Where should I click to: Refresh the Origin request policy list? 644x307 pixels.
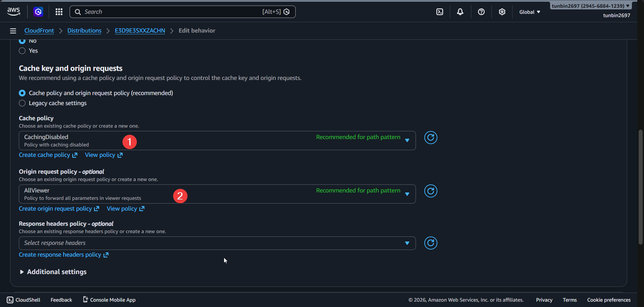click(x=430, y=191)
